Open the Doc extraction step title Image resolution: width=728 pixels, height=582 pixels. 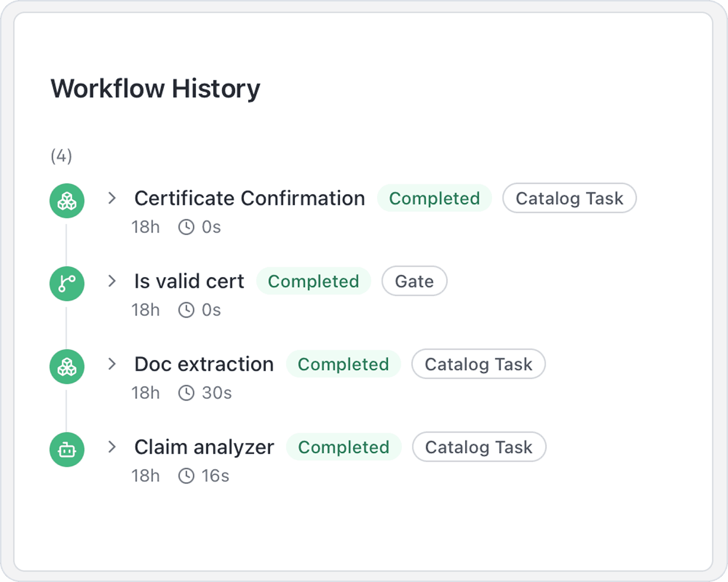[x=204, y=364]
